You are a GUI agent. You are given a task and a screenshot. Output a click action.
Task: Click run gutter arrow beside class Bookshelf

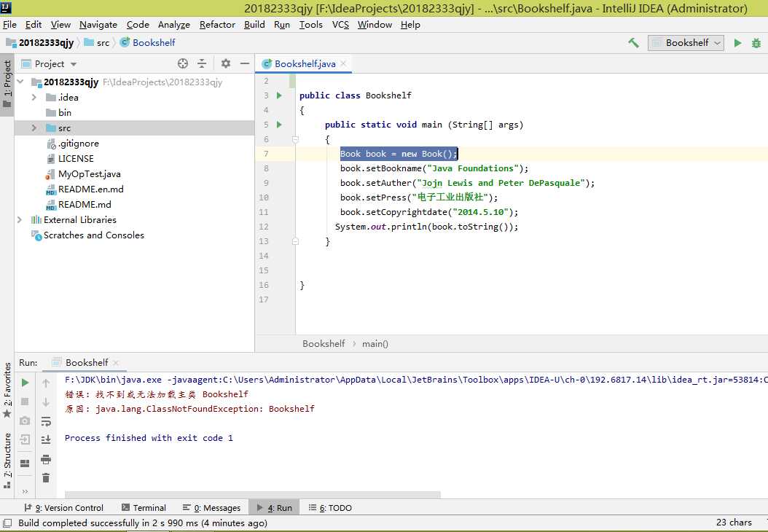[279, 95]
